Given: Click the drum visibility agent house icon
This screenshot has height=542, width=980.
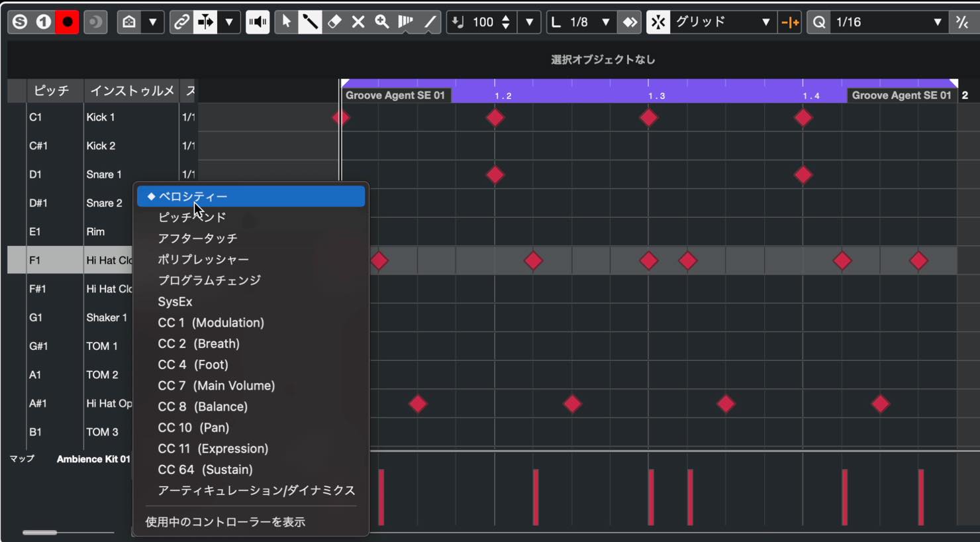Looking at the screenshot, I should click(x=129, y=22).
